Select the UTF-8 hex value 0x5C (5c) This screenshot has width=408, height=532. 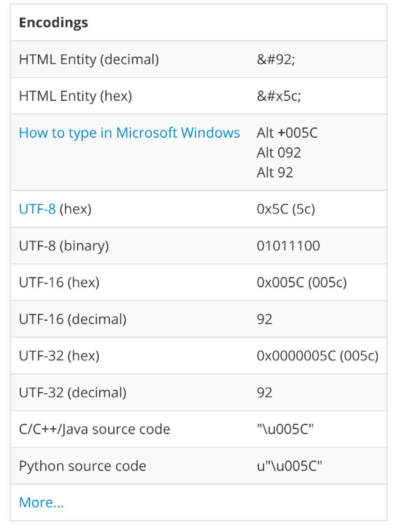point(286,209)
